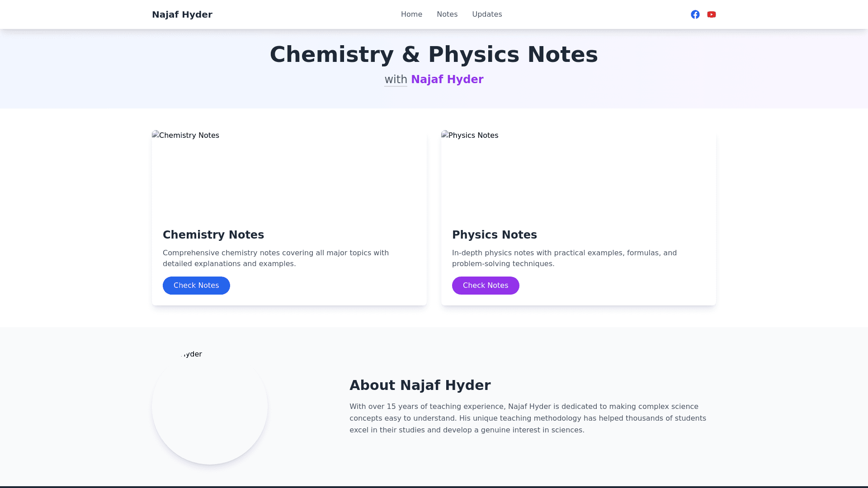Screen dimensions: 868x488
Task: Click the Najaf Hyder site logo
Action: pos(182,14)
